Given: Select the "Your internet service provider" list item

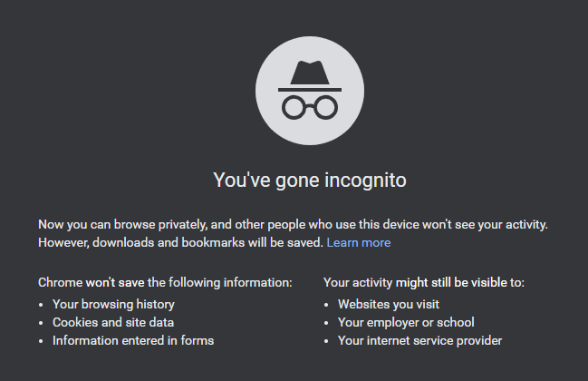Looking at the screenshot, I should tap(419, 340).
